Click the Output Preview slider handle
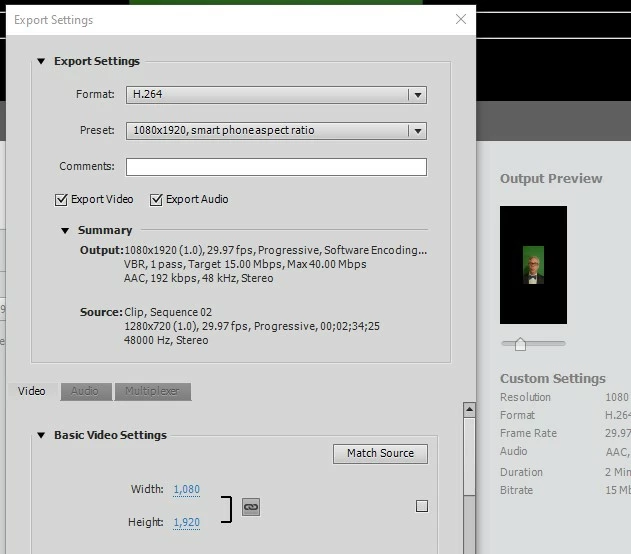This screenshot has height=554, width=631. pos(520,344)
